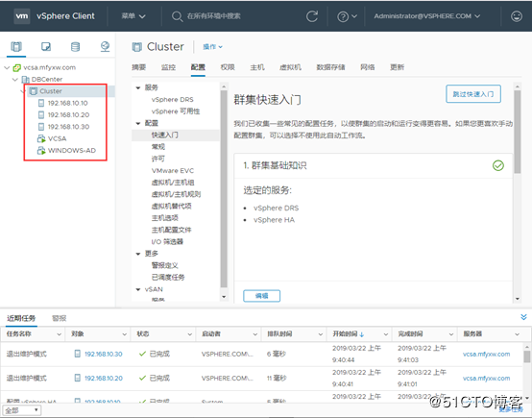Collapse the DBCenter tree node
Viewport: 532px width, 418px height.
click(x=15, y=80)
